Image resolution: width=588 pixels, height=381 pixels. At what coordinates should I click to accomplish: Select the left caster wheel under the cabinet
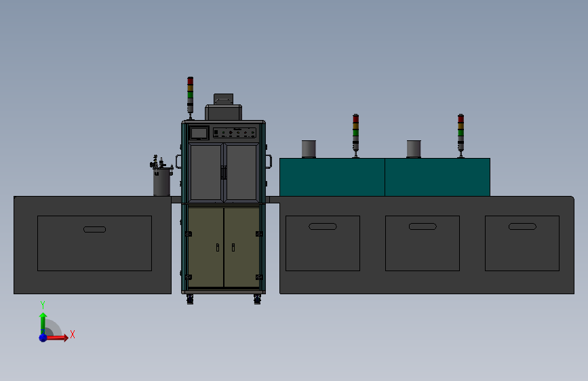[x=190, y=299]
